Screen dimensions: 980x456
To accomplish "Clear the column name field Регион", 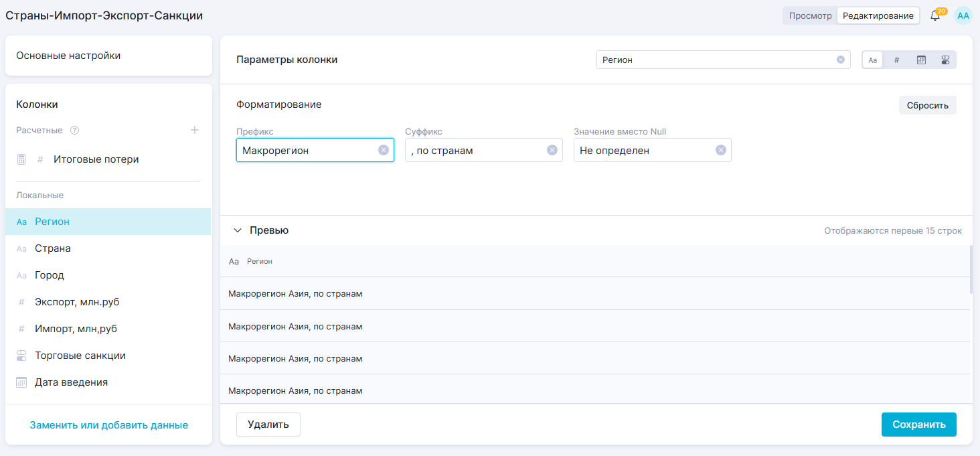I will (841, 60).
